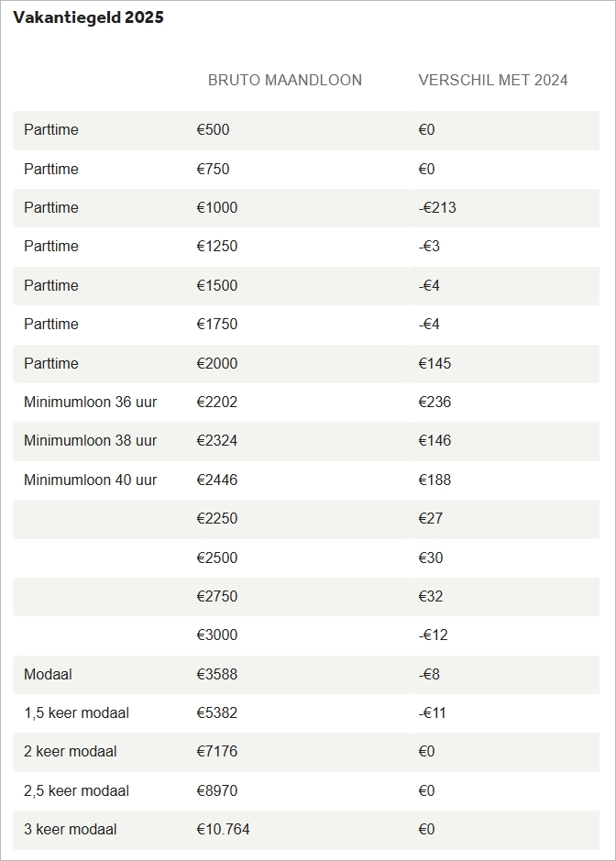
Task: Select the €3000 gross salary cell
Action: coord(216,635)
